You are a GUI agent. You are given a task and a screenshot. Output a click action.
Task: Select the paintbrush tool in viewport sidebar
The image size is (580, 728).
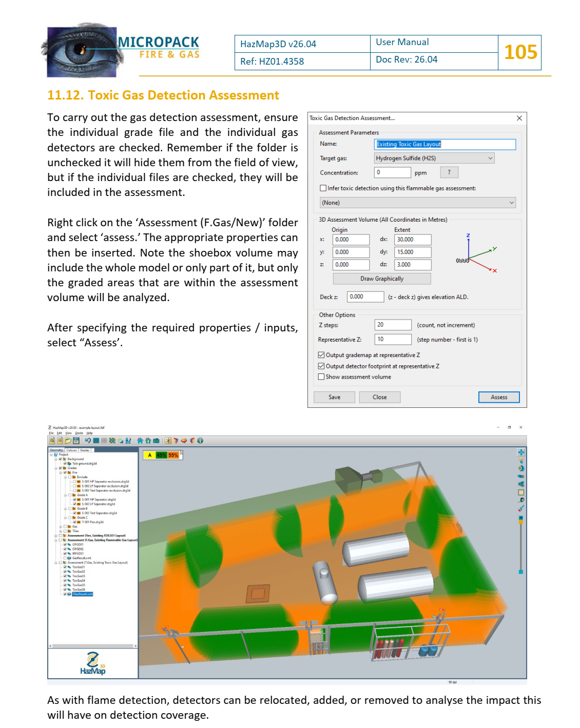[x=521, y=508]
